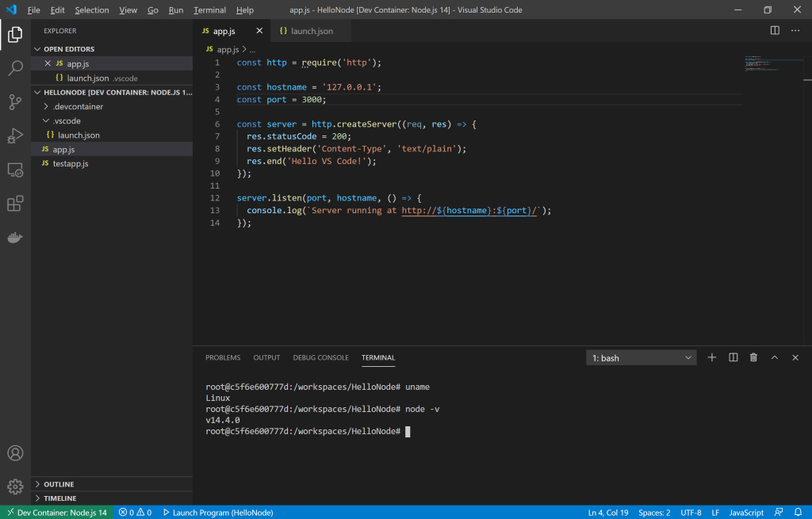Split the editor using the split icon
Viewport: 812px width, 519px height.
point(774,30)
